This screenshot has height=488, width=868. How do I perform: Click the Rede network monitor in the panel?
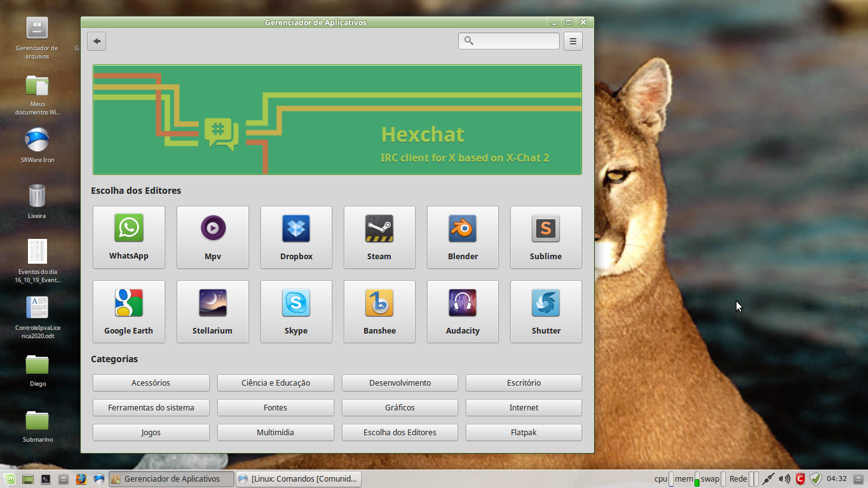coord(743,479)
